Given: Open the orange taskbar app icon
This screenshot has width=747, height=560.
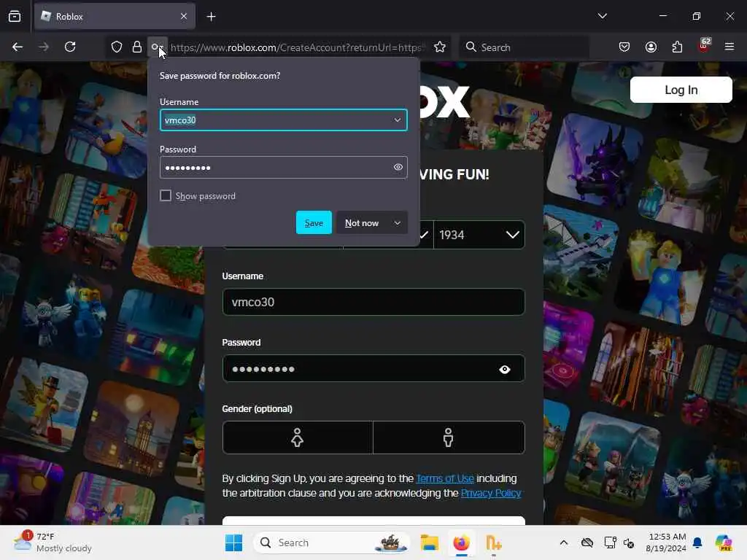Looking at the screenshot, I should (494, 542).
